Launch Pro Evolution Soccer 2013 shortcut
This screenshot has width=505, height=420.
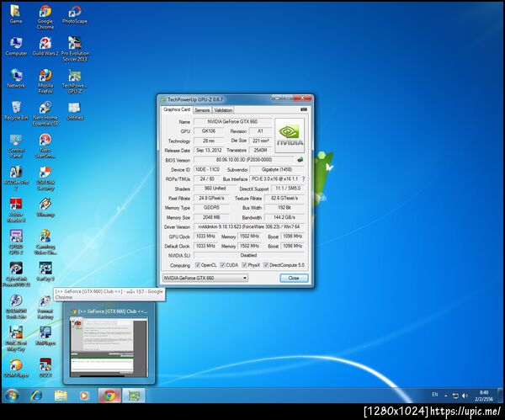[x=75, y=49]
